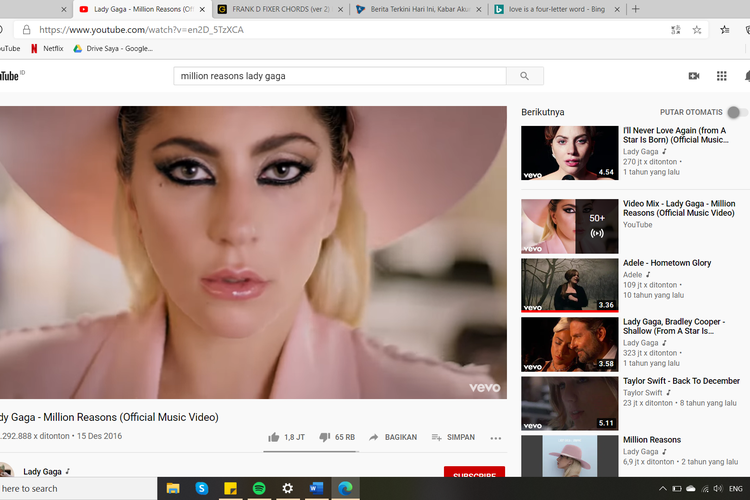
Task: Click the create video camera icon
Action: pyautogui.click(x=694, y=76)
